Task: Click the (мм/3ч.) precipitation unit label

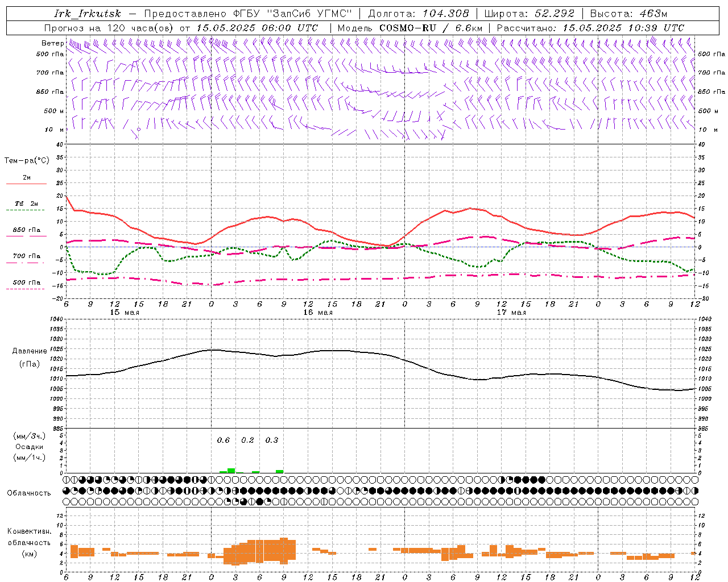Action: (x=30, y=436)
